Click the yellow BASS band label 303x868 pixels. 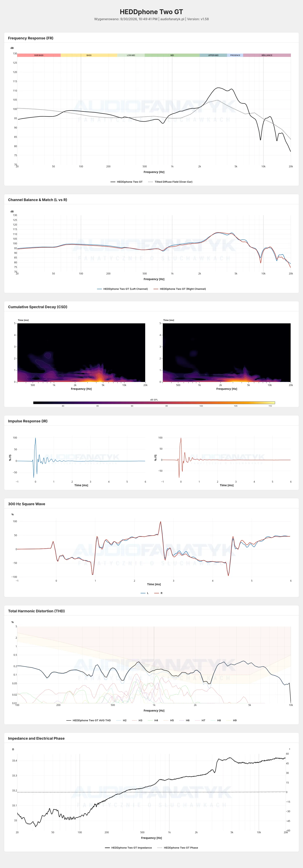point(89,55)
